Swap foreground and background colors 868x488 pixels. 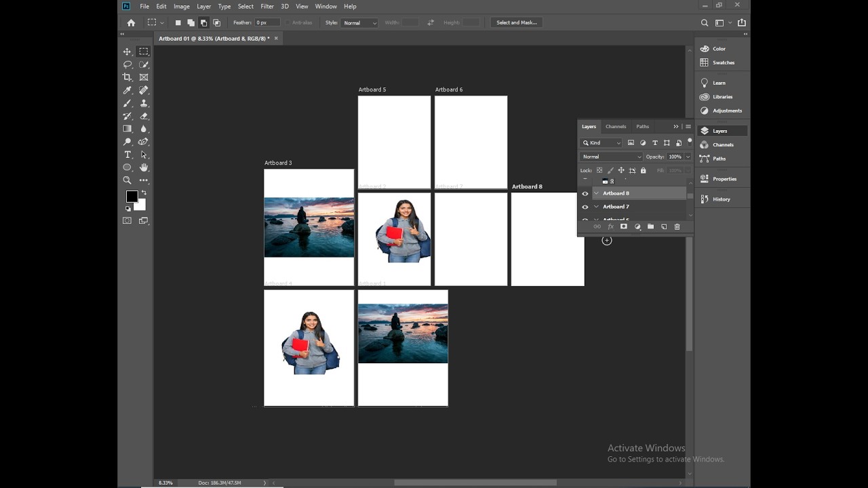click(143, 193)
